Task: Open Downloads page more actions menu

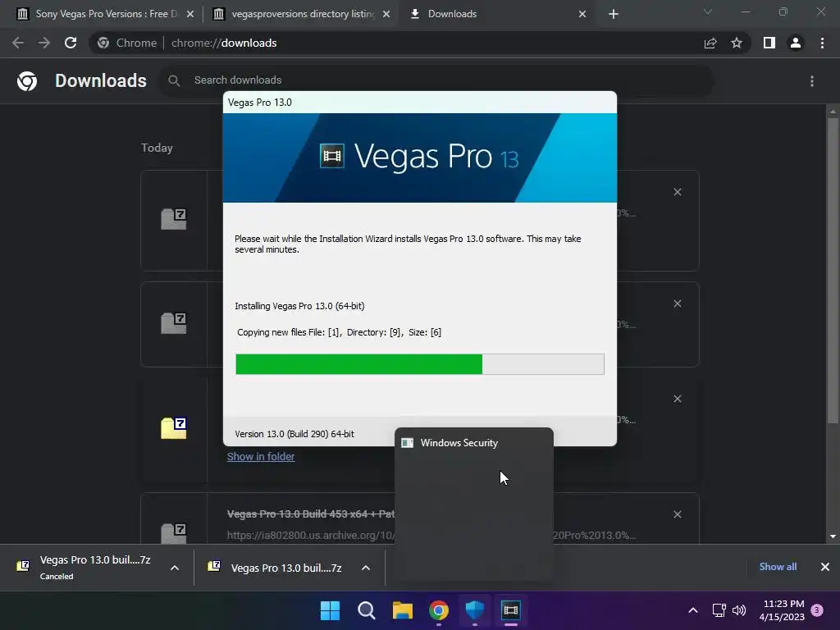Action: pyautogui.click(x=812, y=81)
